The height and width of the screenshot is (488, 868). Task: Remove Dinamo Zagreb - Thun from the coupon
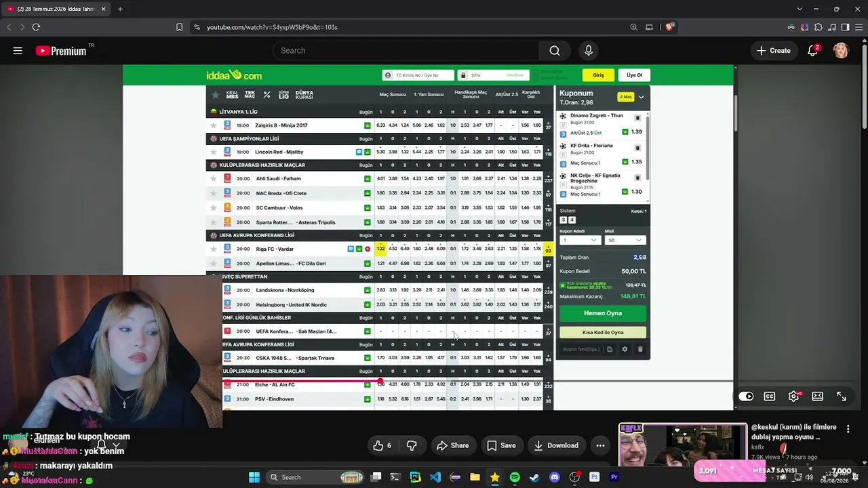[x=637, y=118]
